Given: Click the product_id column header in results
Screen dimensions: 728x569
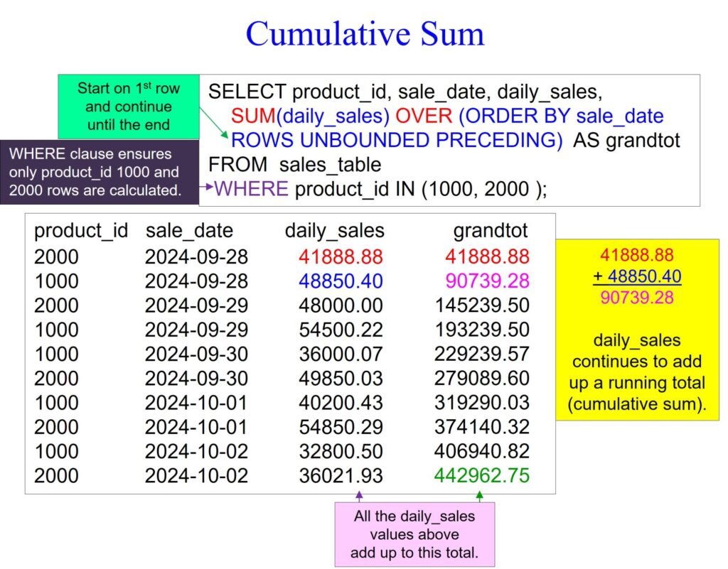Looking at the screenshot, I should pyautogui.click(x=81, y=230).
